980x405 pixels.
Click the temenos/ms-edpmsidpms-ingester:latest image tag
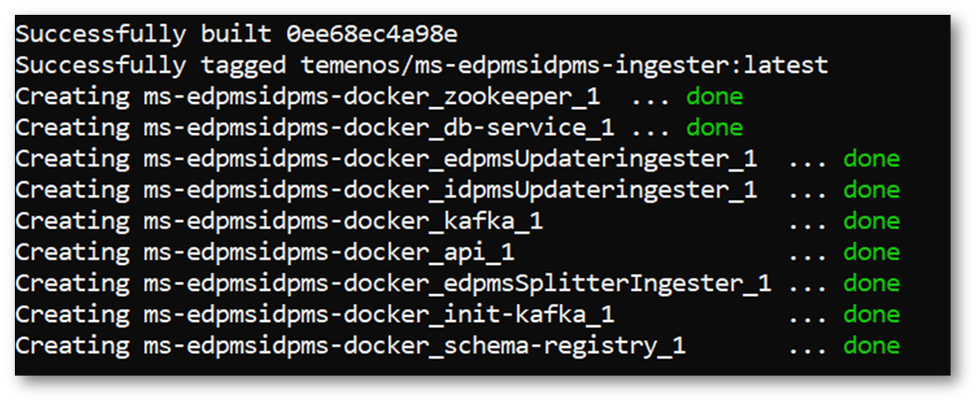[565, 65]
